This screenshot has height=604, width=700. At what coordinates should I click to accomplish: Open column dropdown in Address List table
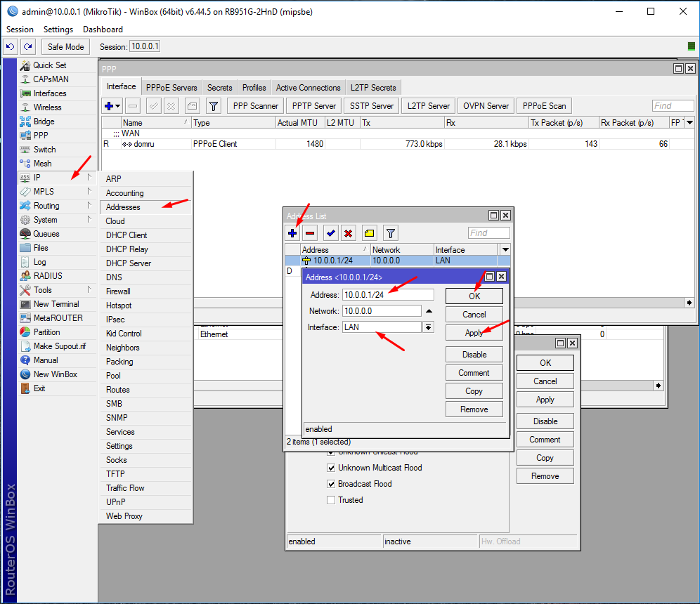coord(505,249)
